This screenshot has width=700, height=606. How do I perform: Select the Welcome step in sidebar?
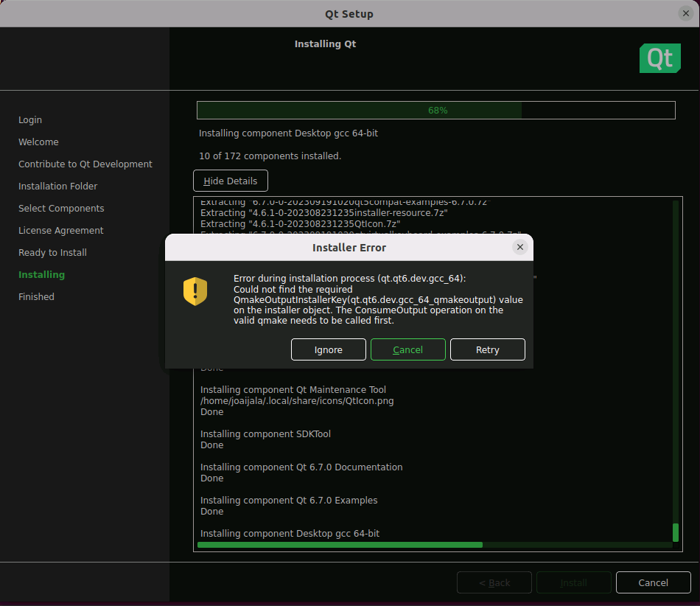[38, 142]
